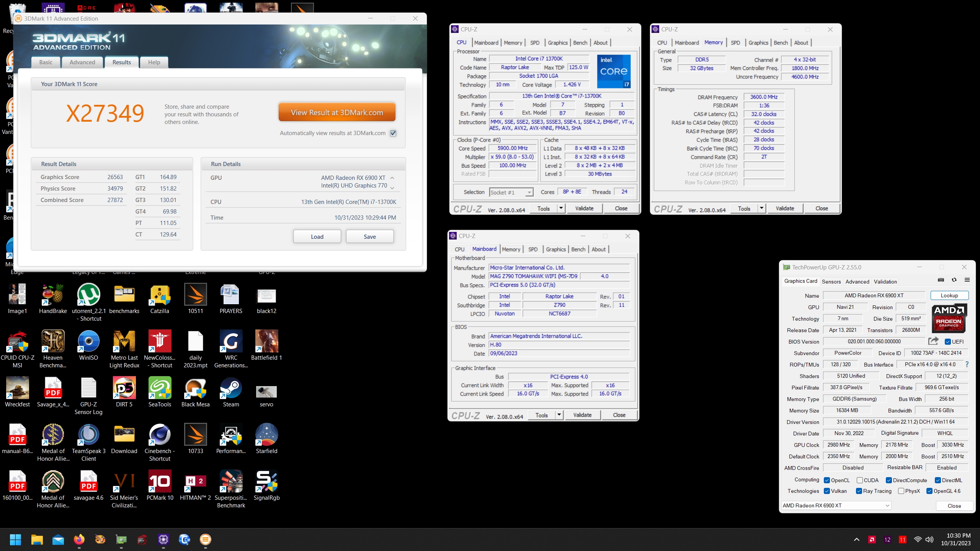
Task: Open HandBrake desktop shortcut
Action: (53, 299)
